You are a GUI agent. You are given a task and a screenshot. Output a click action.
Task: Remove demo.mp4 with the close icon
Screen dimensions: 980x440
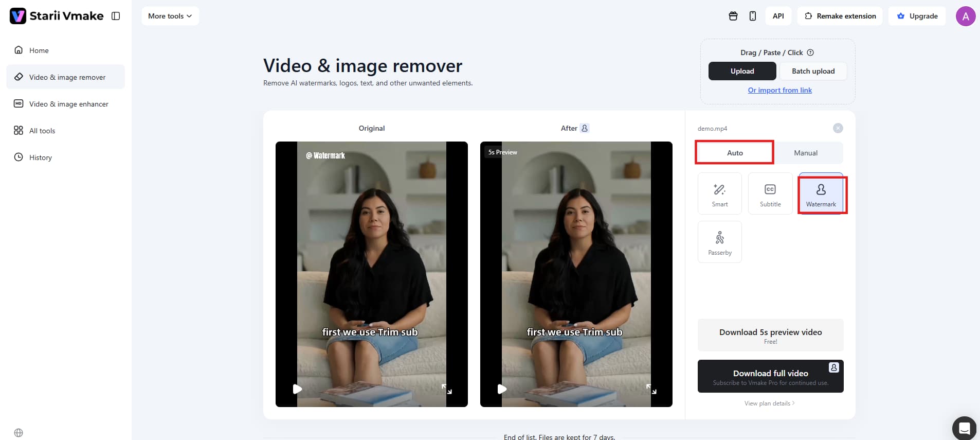pyautogui.click(x=838, y=128)
